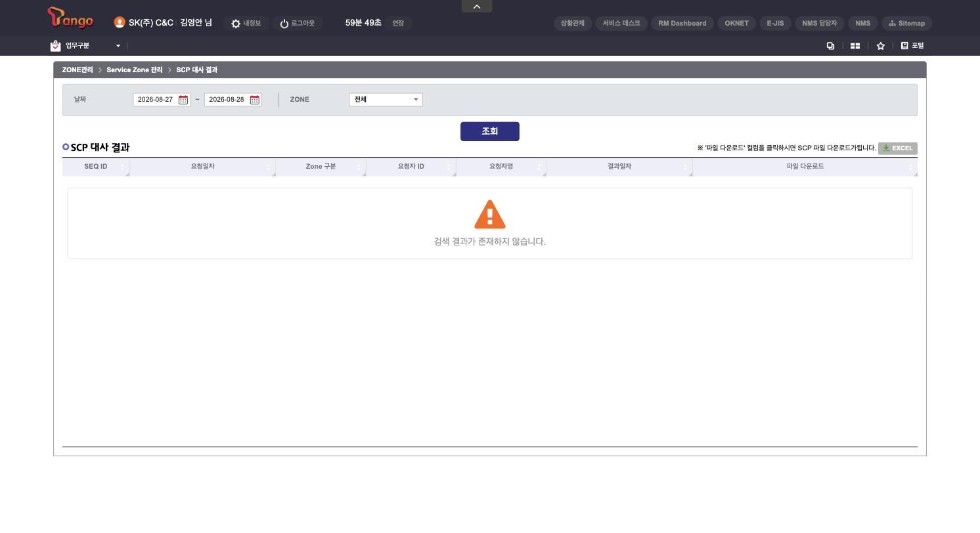Screen dimensions: 980x533
Task: Open the OKNET link
Action: tap(737, 23)
